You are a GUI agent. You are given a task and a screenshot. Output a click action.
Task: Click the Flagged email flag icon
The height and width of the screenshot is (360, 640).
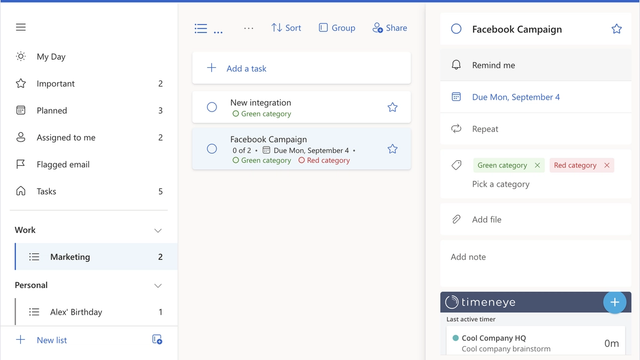(20, 164)
